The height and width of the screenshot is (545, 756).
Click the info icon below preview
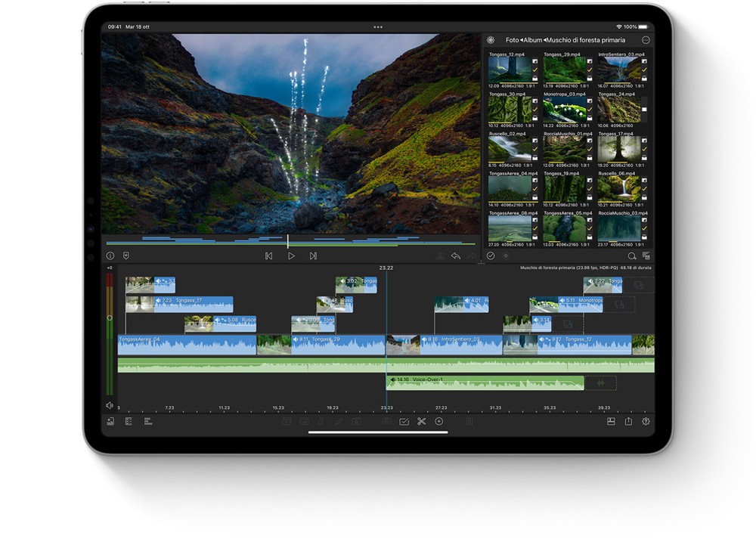pos(110,256)
